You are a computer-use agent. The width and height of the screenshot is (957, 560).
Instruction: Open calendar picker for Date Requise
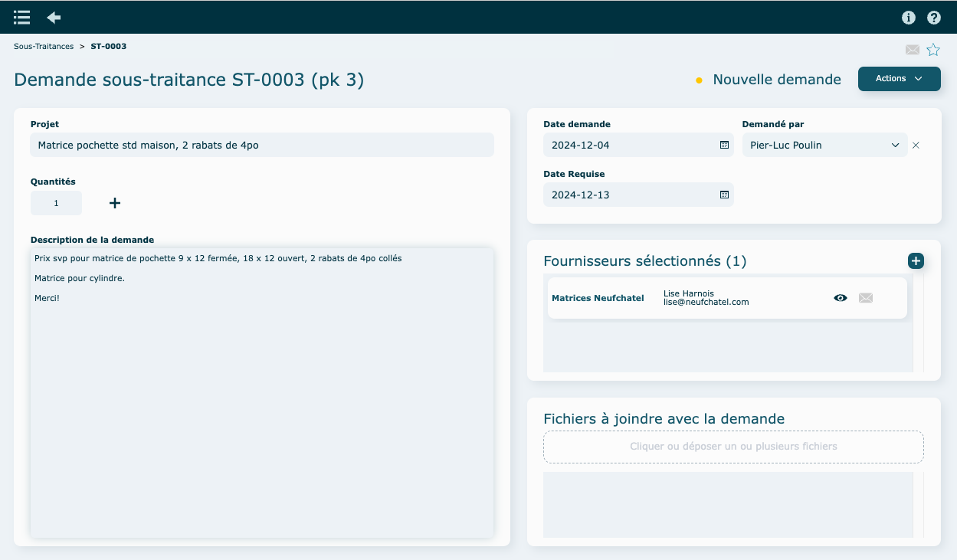[724, 195]
